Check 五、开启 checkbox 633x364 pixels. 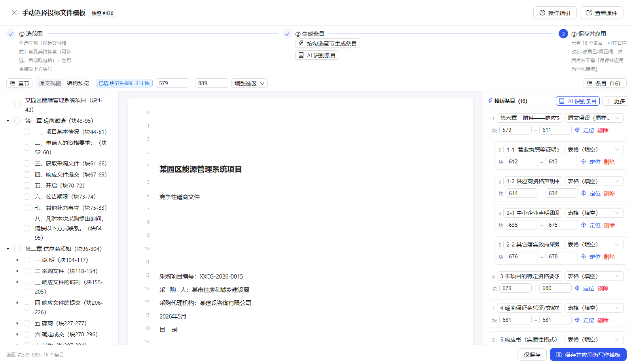pos(27,186)
